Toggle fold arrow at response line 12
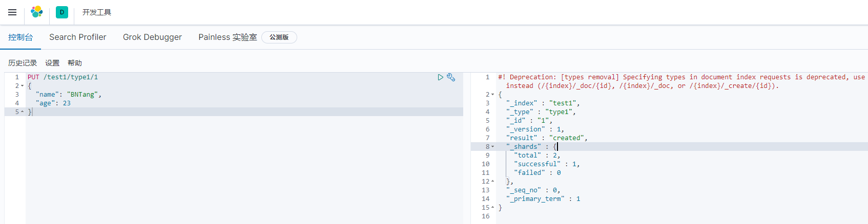This screenshot has height=224, width=868. pyautogui.click(x=493, y=182)
